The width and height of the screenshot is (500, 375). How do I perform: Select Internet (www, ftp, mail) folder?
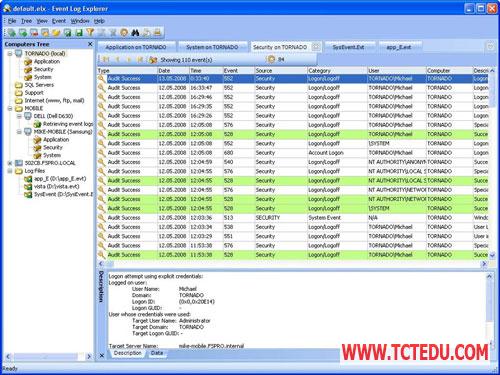coord(54,100)
